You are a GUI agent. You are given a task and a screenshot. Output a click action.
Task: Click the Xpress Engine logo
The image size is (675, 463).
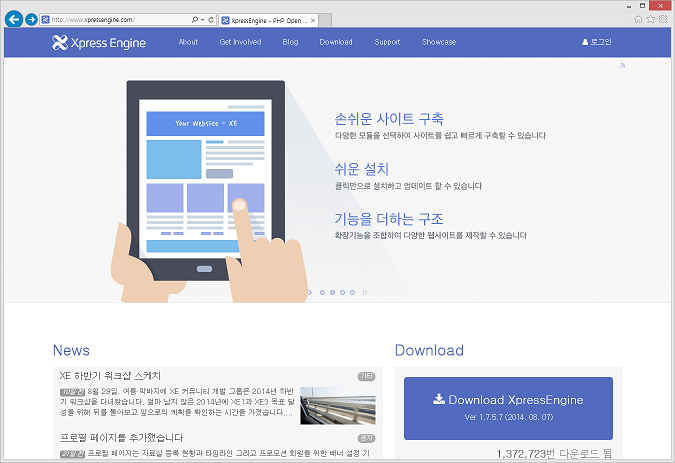[99, 43]
